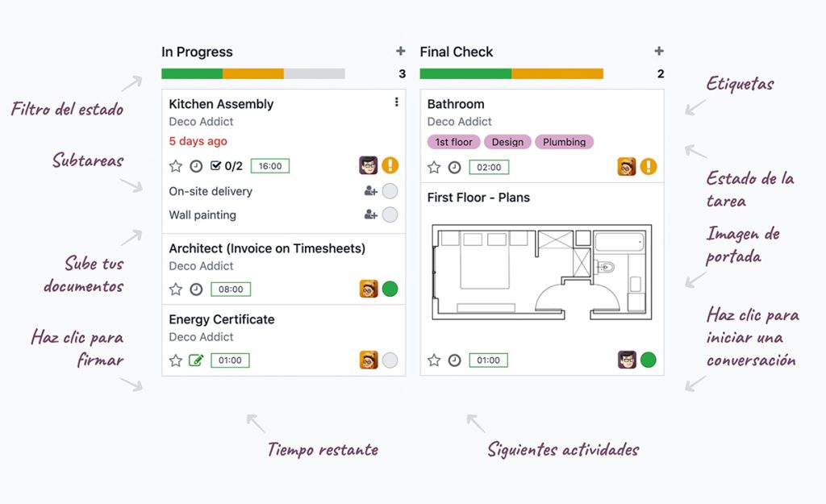
Task: Click the 1st floor tag
Action: (x=453, y=142)
